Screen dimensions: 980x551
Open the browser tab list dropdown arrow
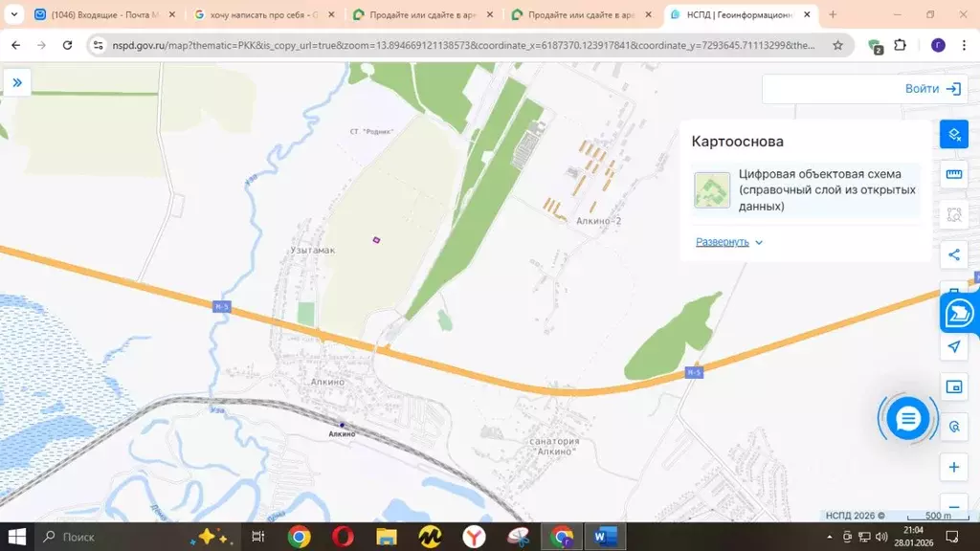coord(14,15)
